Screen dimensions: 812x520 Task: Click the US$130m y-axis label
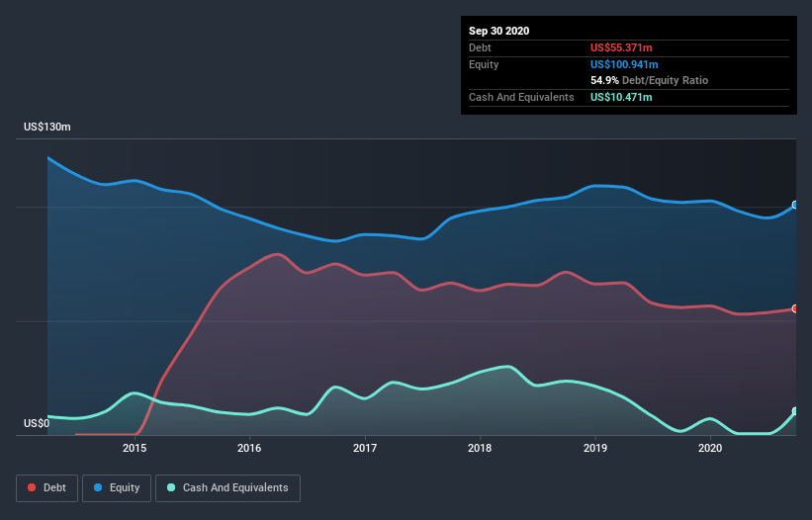[47, 127]
